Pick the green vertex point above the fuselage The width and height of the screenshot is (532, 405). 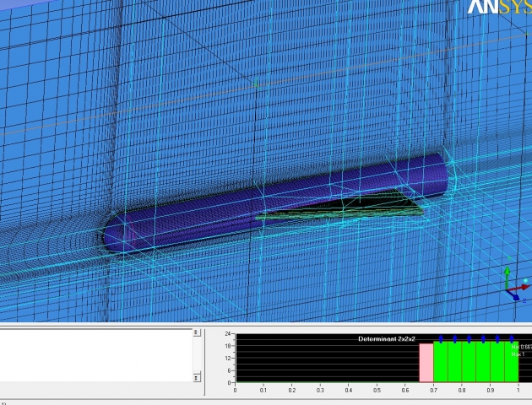(x=256, y=83)
